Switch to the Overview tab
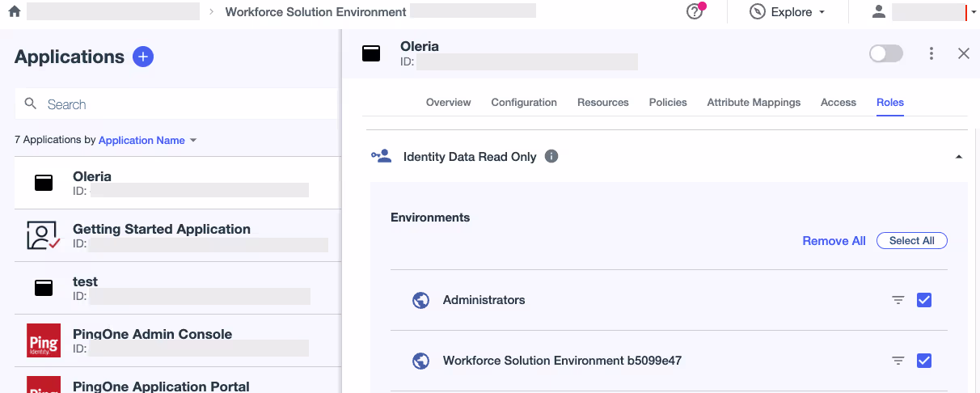This screenshot has height=393, width=980. click(x=449, y=103)
